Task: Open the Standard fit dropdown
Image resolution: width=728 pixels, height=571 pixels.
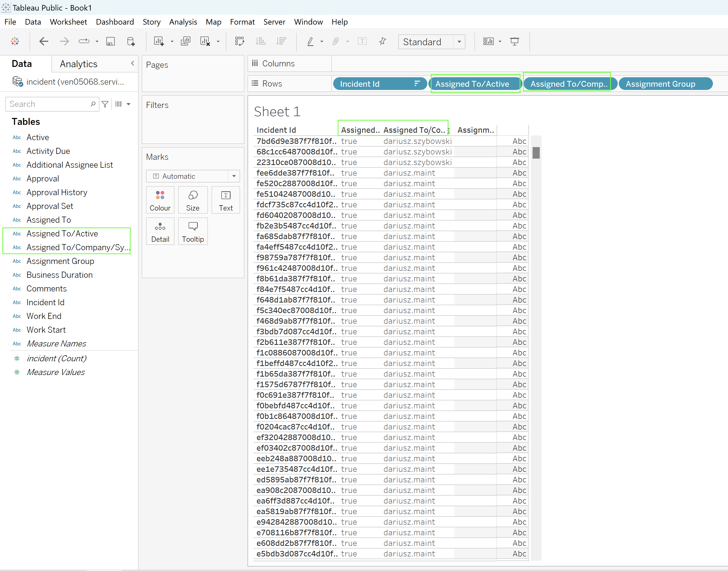Action: pyautogui.click(x=459, y=42)
